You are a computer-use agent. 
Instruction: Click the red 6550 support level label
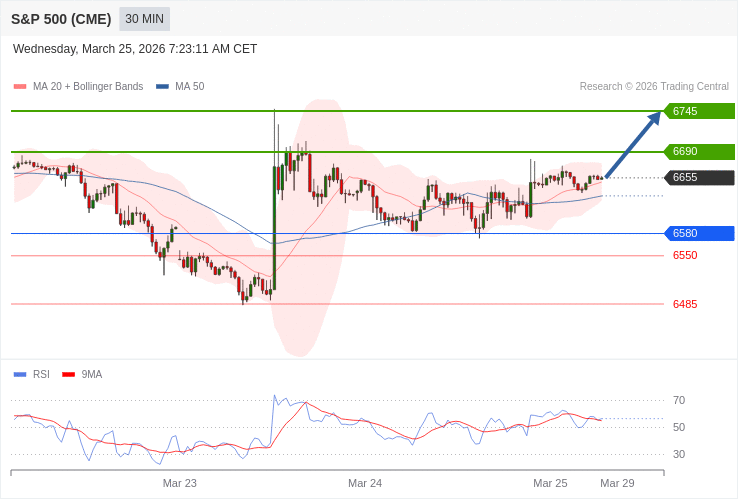tap(685, 256)
